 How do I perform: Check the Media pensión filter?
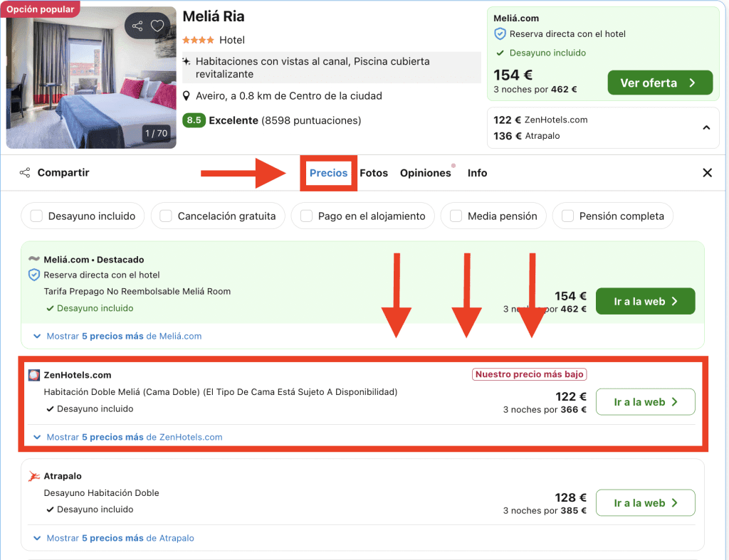(x=456, y=216)
